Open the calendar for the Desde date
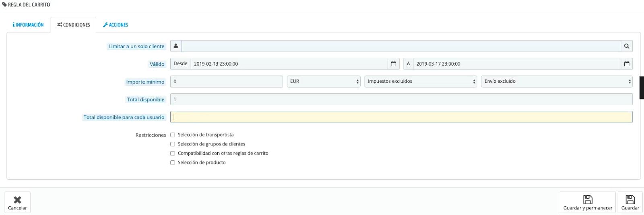 394,64
